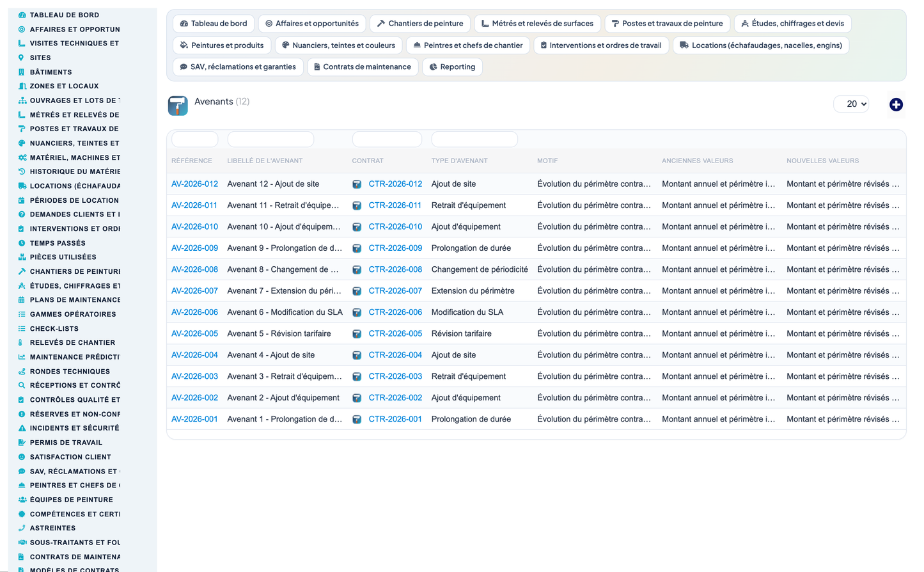Open the Incidents et Sécurité sidebar icon
The width and height of the screenshot is (924, 572).
point(22,428)
